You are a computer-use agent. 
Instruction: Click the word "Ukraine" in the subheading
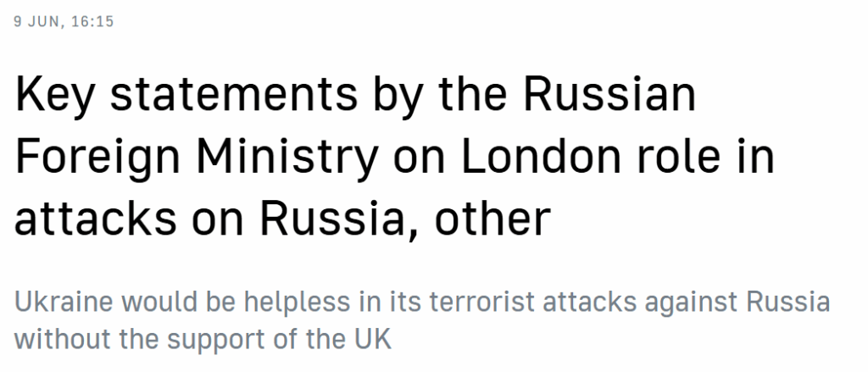(64, 302)
